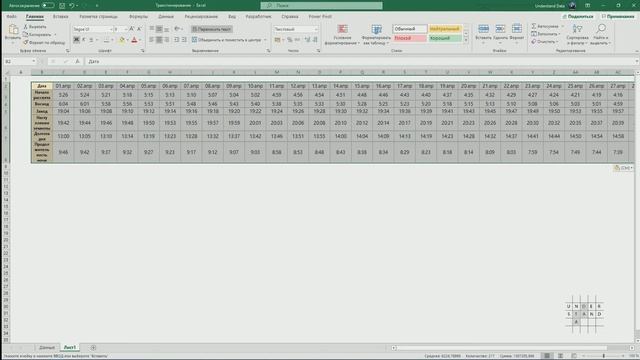
Task: Click the Increase decimal icon
Action: pyautogui.click(x=307, y=40)
